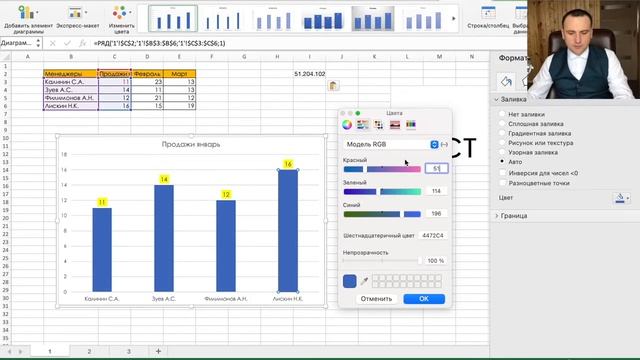Select the color wheel tab in Colors

[347, 124]
